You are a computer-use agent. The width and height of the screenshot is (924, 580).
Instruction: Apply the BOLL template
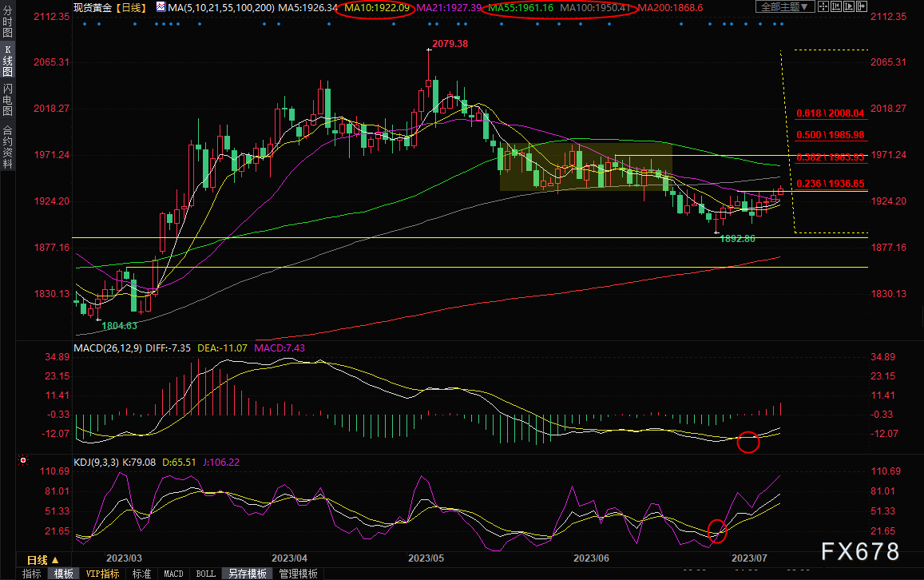click(206, 574)
